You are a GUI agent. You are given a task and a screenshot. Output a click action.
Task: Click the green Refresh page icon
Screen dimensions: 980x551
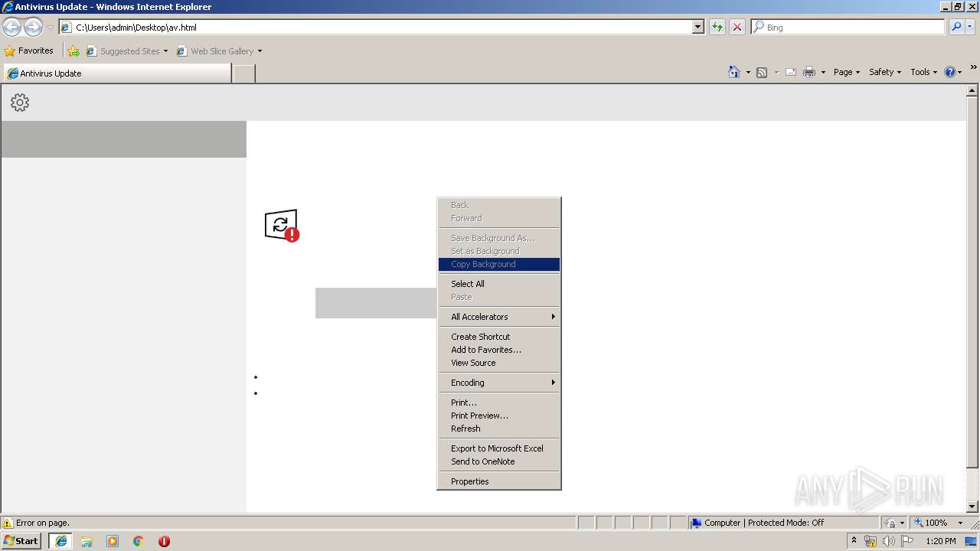(717, 27)
